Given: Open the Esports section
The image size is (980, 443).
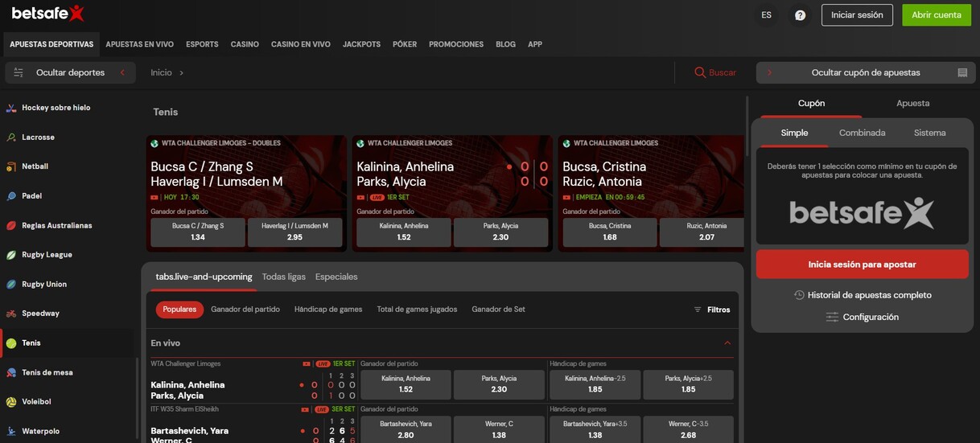Looking at the screenshot, I should 202,44.
